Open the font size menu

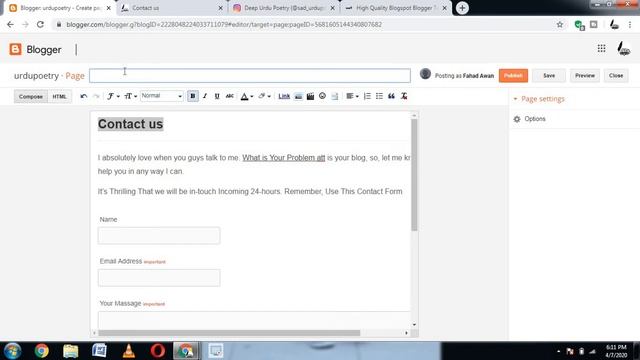(130, 96)
